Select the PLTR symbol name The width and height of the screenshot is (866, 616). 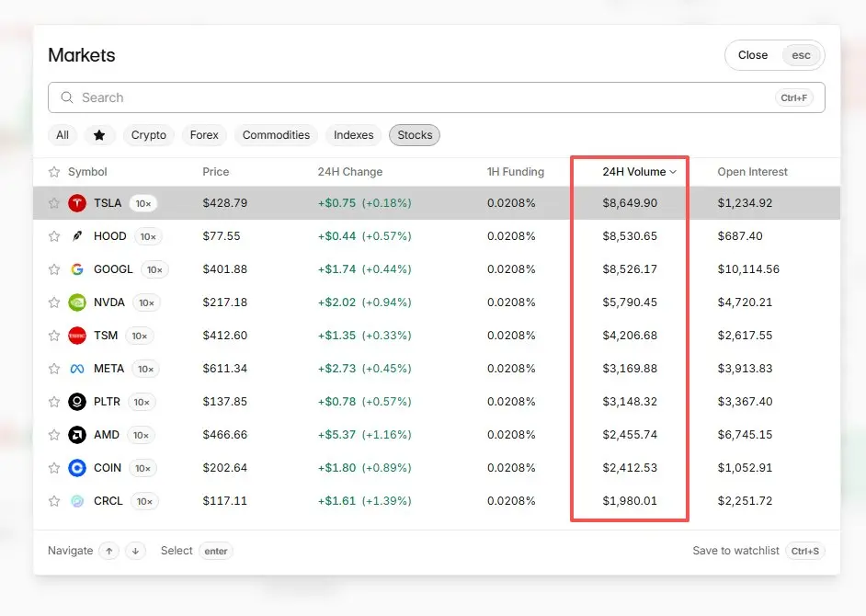pyautogui.click(x=107, y=402)
